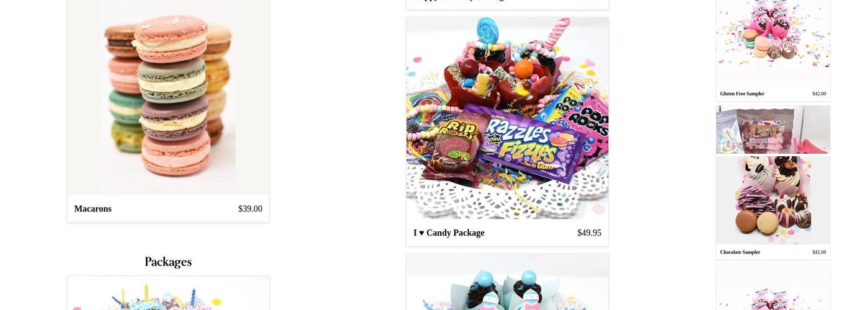Open the Gluten Free Sampler product image
This screenshot has height=310, width=868.
(x=773, y=43)
